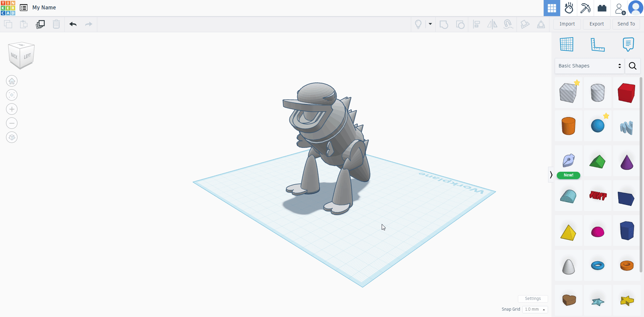Select the red Box shape
This screenshot has height=317, width=644.
coord(626,93)
